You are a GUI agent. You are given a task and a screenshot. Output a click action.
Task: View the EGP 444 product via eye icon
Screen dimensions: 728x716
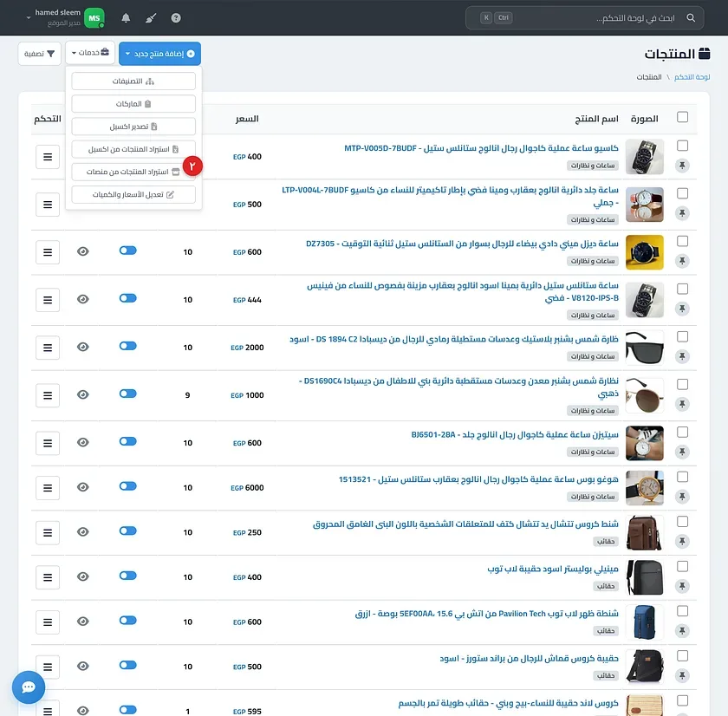(83, 299)
